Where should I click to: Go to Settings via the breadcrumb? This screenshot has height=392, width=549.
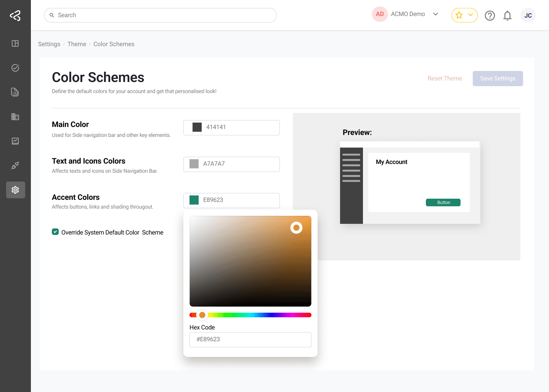point(49,44)
